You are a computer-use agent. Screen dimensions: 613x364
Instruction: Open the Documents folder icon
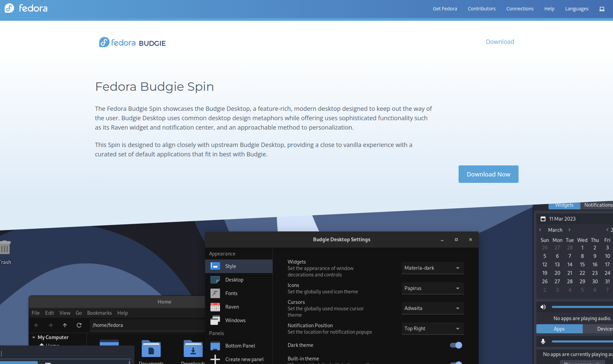pyautogui.click(x=151, y=349)
